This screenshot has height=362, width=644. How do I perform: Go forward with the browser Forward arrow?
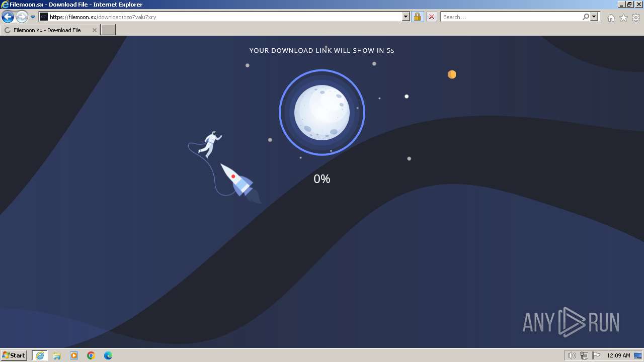pos(22,17)
